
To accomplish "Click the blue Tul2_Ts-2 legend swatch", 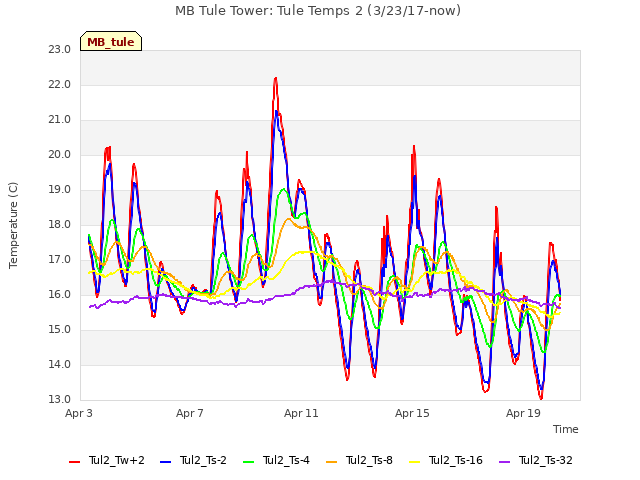I will click(165, 462).
